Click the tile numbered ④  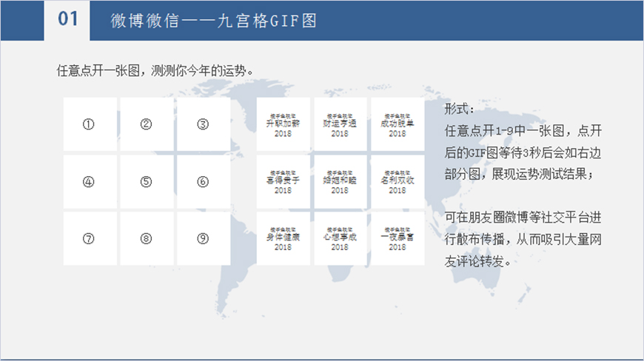click(x=90, y=181)
